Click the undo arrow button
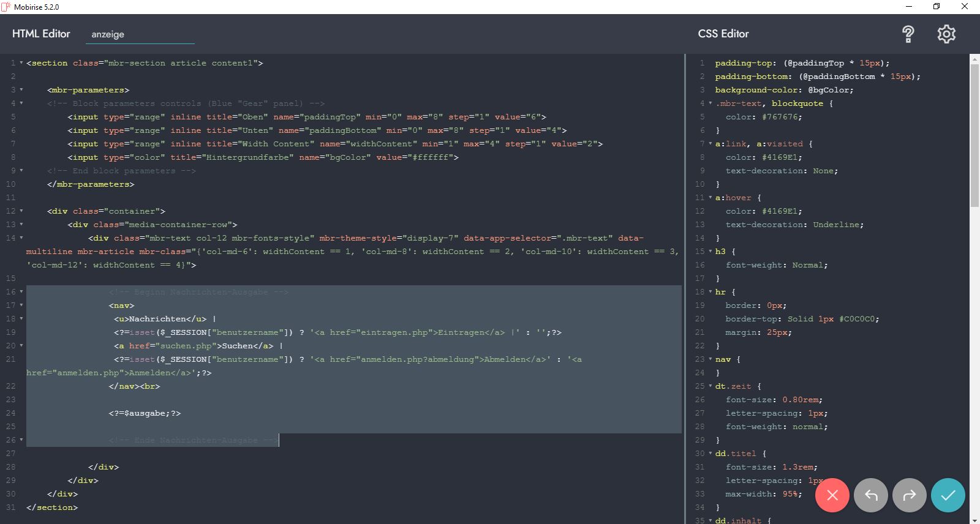 tap(871, 495)
